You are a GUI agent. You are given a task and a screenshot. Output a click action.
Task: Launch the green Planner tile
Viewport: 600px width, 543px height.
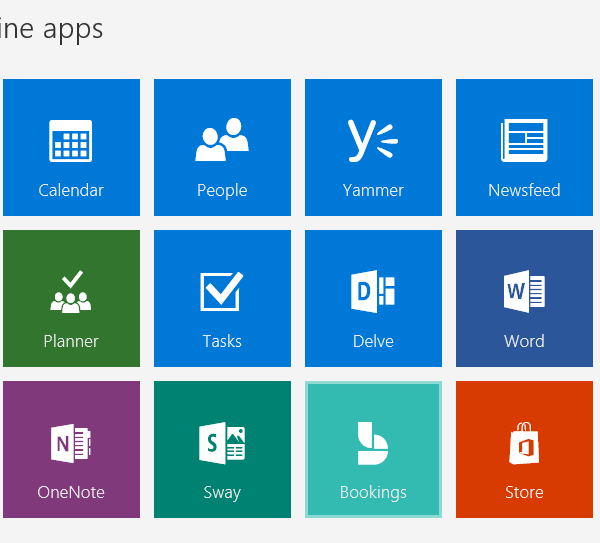point(72,298)
